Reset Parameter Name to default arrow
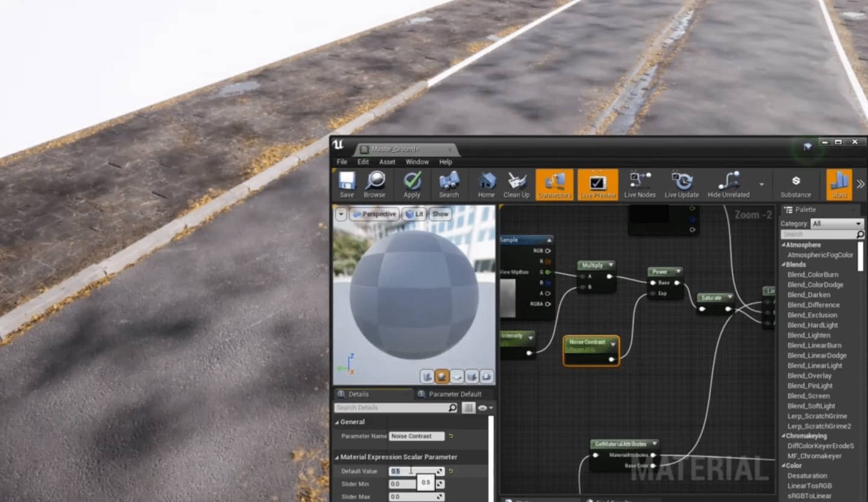The width and height of the screenshot is (868, 502). (451, 436)
